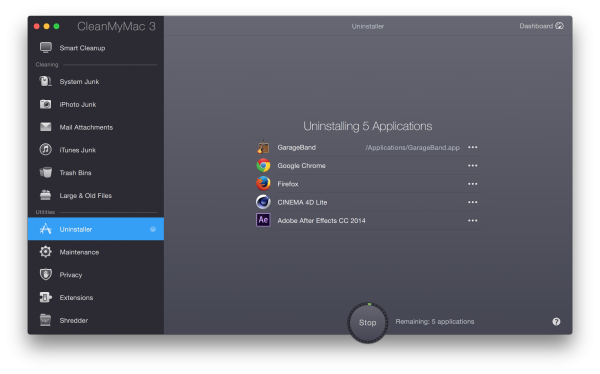
Task: Select the Uninstaller tab in sidebar
Action: (96, 229)
